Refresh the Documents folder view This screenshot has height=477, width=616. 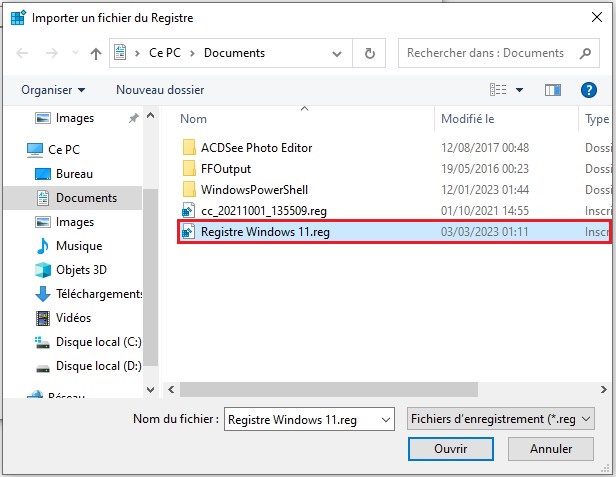(x=369, y=53)
